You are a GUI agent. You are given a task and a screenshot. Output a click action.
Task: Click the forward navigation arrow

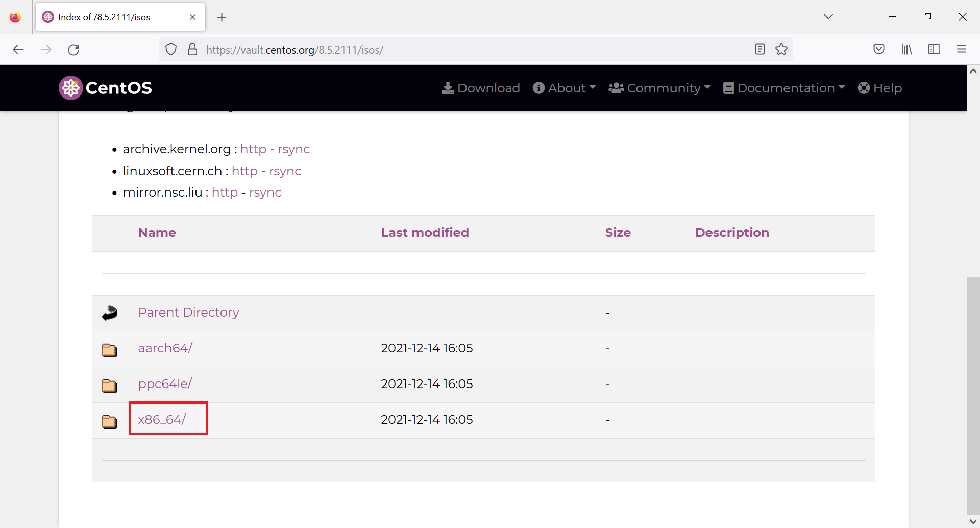pos(46,50)
